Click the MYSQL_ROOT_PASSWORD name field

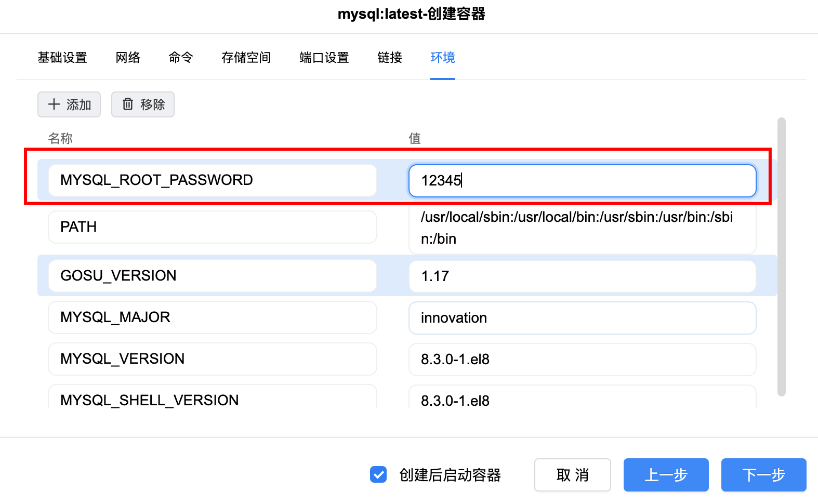coord(212,180)
